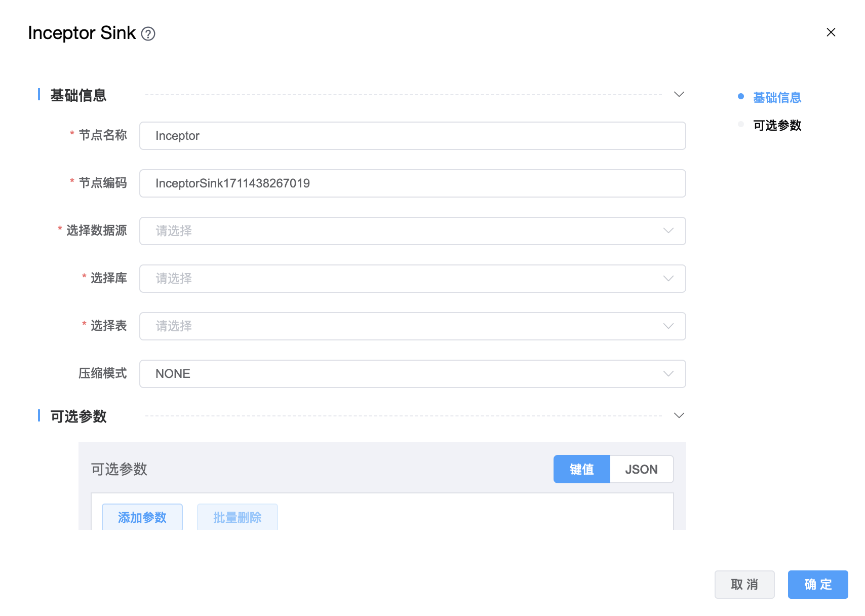Switch to 键值 mode
The image size is (865, 616).
tap(581, 469)
